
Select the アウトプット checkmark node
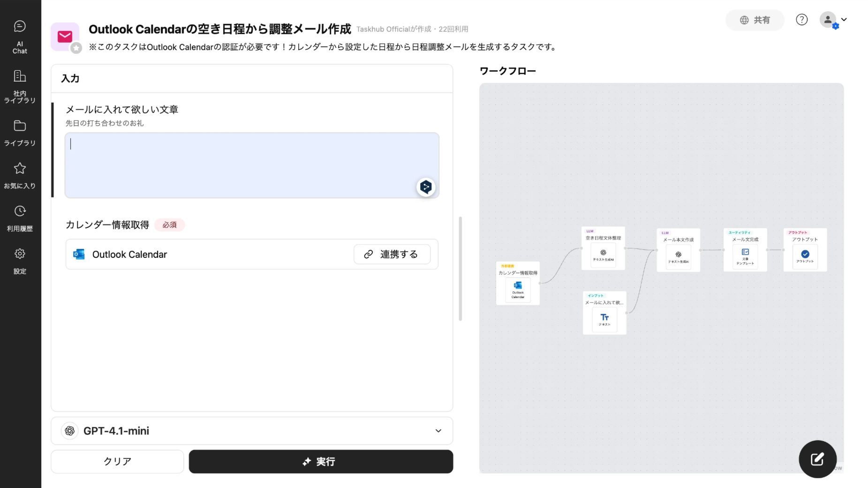click(805, 250)
